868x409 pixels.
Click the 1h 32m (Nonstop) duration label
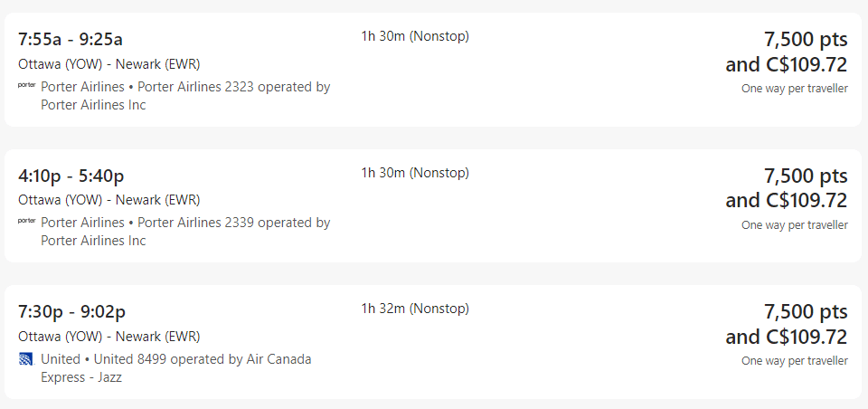click(x=415, y=309)
